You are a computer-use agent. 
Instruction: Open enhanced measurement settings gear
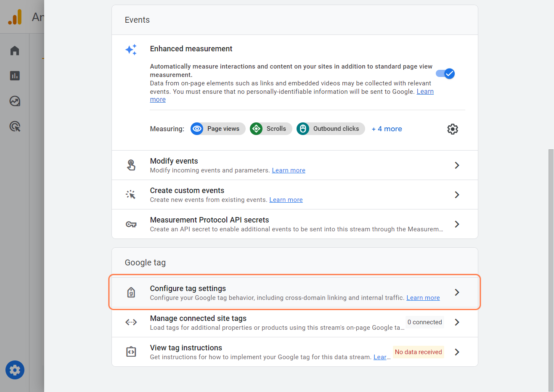(453, 129)
